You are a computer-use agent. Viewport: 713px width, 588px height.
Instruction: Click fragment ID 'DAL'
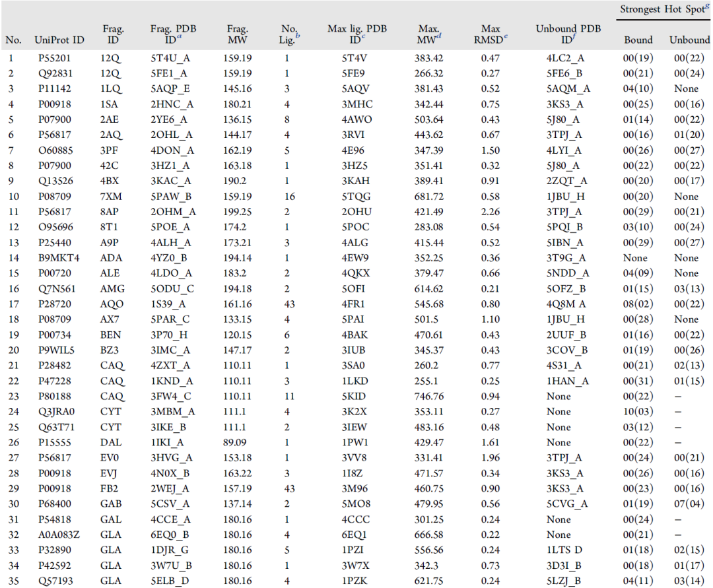point(110,443)
